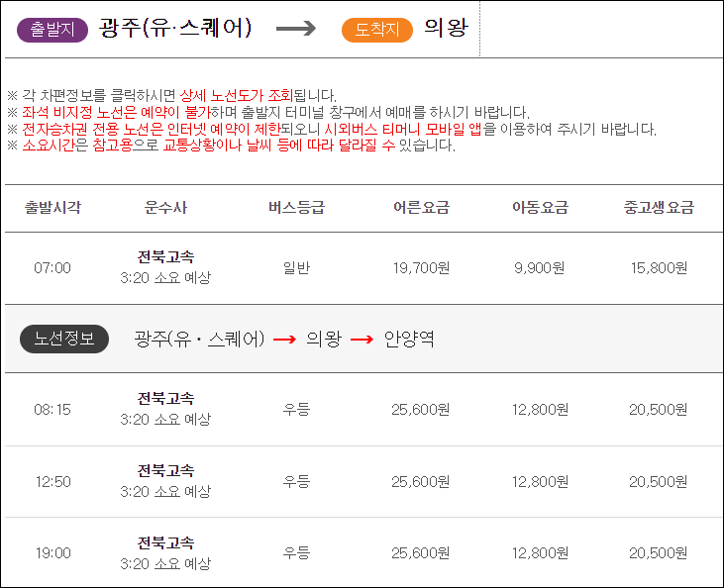The height and width of the screenshot is (588, 724).
Task: Click 전북고속 operator in 07:00 row
Action: (x=165, y=257)
